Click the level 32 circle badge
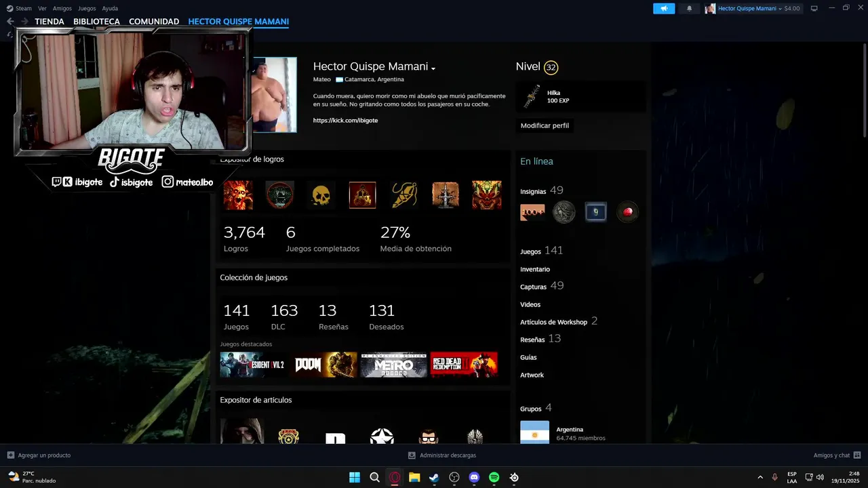 [x=551, y=67]
